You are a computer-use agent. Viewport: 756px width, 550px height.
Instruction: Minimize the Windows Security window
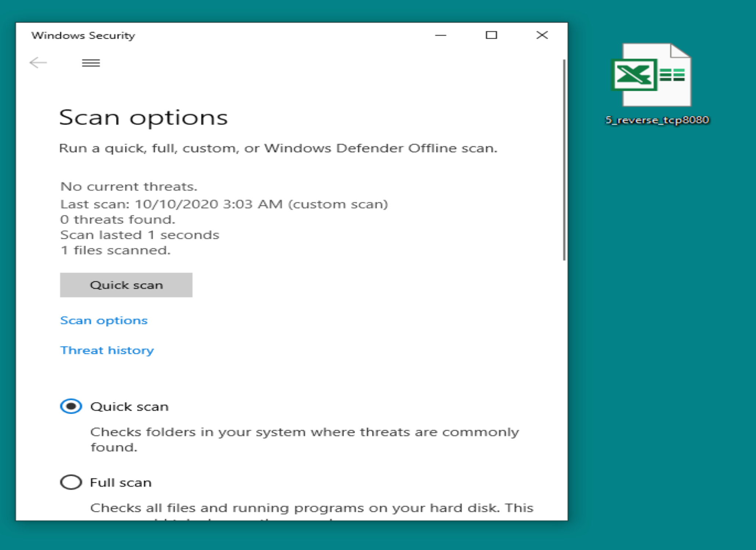click(441, 35)
